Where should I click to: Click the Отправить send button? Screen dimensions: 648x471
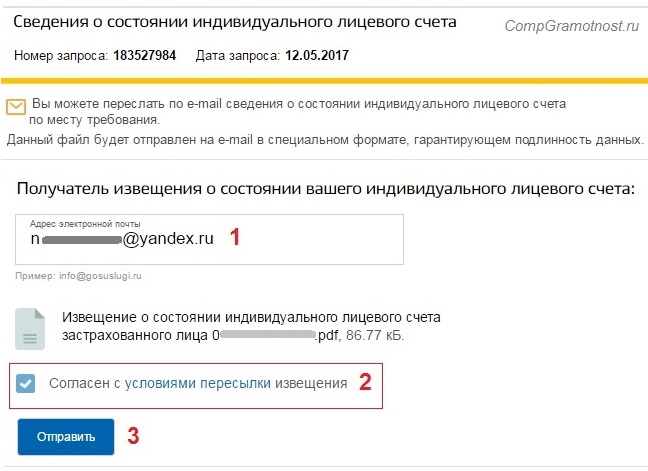pyautogui.click(x=66, y=437)
